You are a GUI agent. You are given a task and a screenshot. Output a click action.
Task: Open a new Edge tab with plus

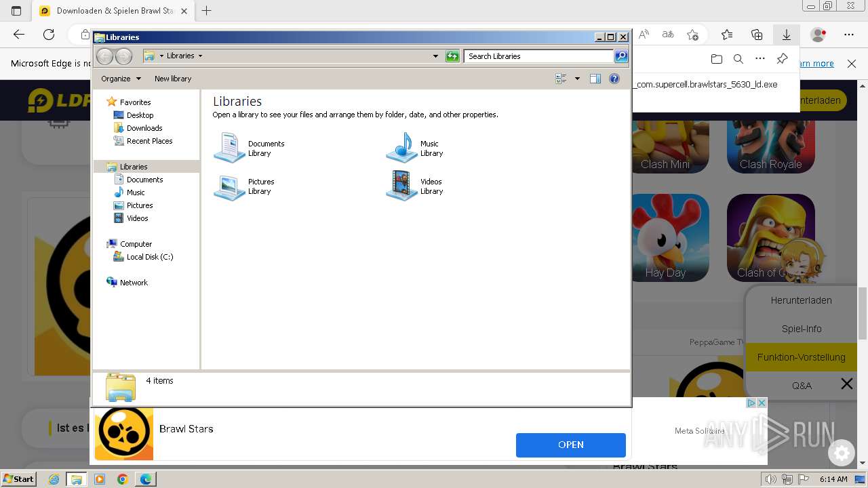[x=207, y=11]
